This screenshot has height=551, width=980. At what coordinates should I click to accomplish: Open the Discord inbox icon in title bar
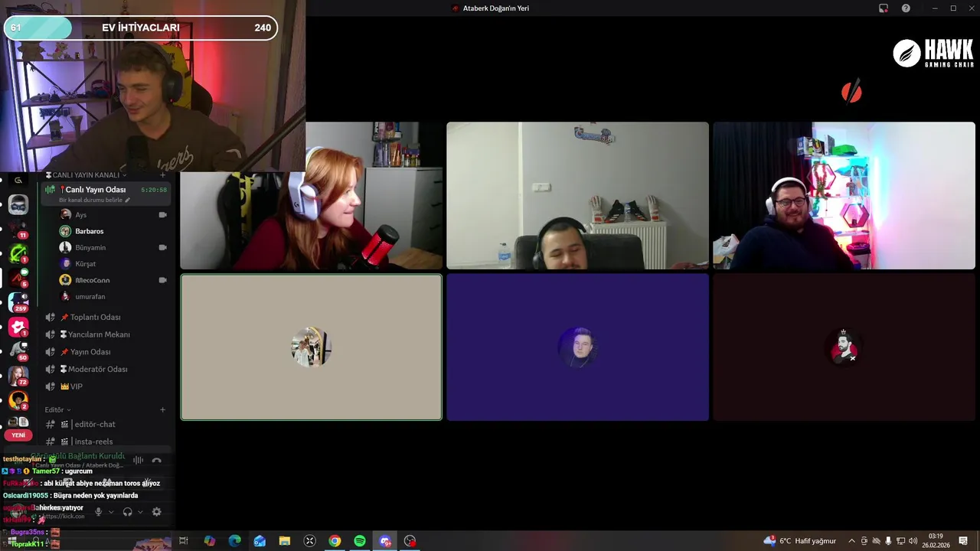click(x=884, y=8)
